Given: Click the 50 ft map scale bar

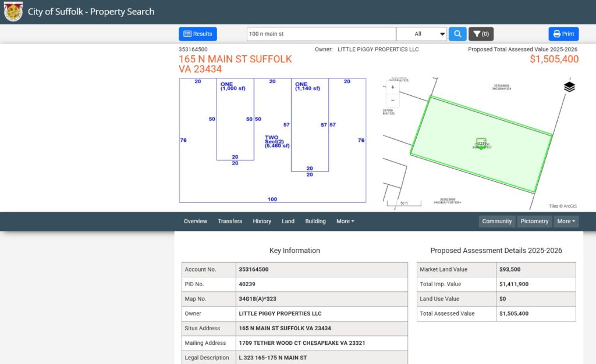Looking at the screenshot, I should pos(404,203).
